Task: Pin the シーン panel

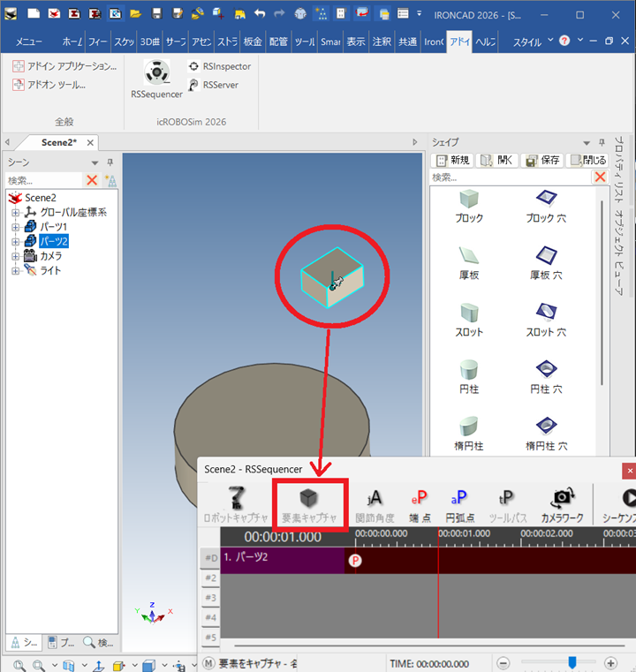Action: [x=110, y=162]
